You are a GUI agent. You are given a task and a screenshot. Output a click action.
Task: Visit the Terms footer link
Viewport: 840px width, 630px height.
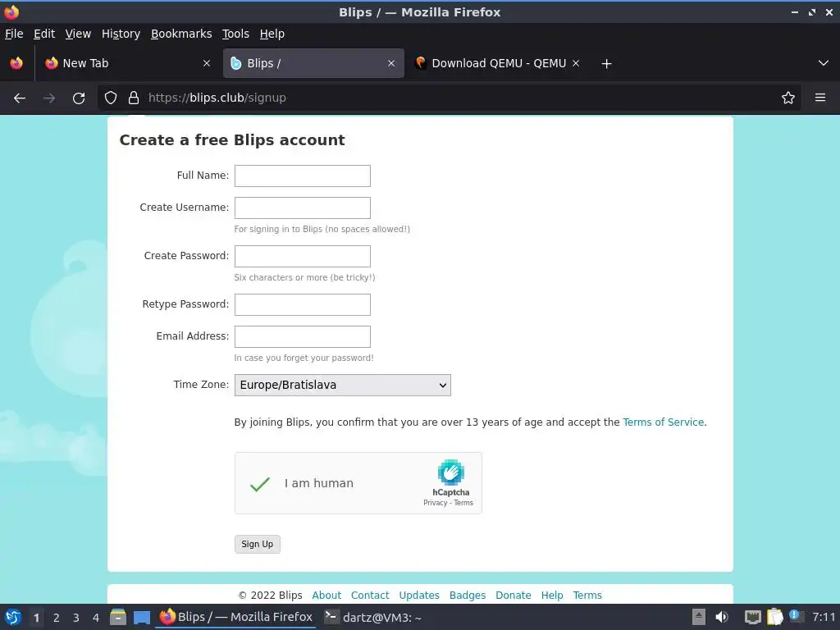click(x=587, y=596)
